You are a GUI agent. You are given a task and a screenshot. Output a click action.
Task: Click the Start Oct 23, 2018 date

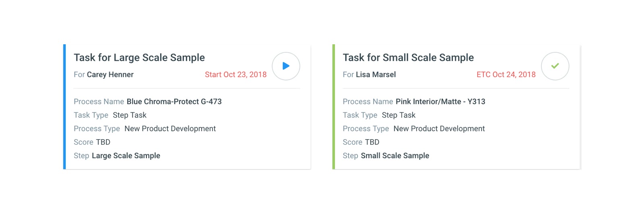click(x=235, y=74)
